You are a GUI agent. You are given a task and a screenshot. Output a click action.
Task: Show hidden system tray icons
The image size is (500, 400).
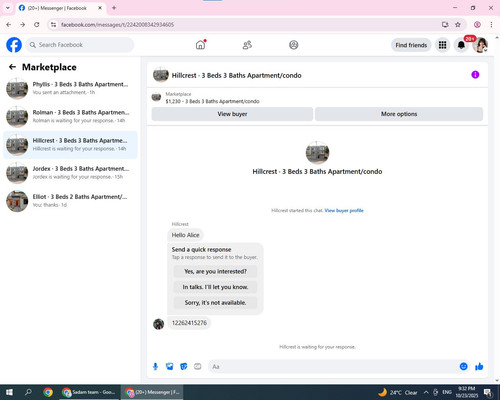(426, 392)
